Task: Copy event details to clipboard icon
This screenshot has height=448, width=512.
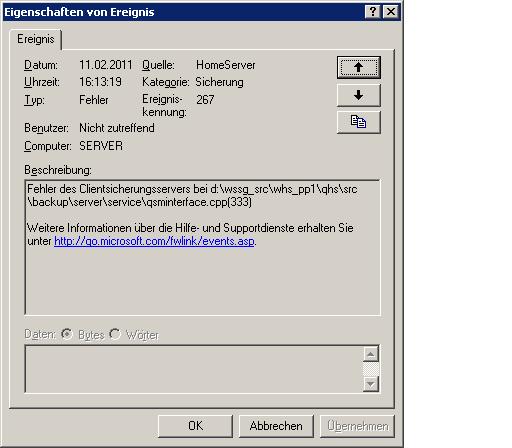Action: (359, 122)
